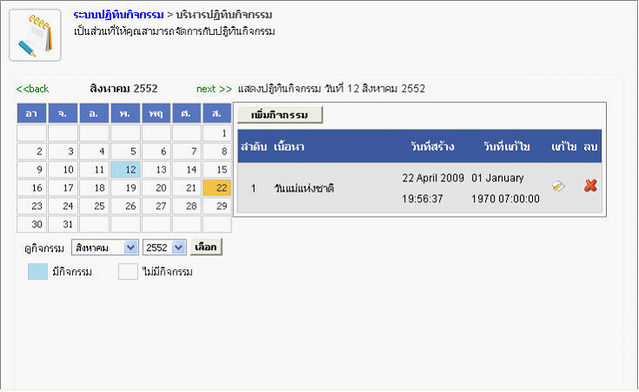Go to next month via next >> link
This screenshot has width=639, height=392.
[x=214, y=89]
